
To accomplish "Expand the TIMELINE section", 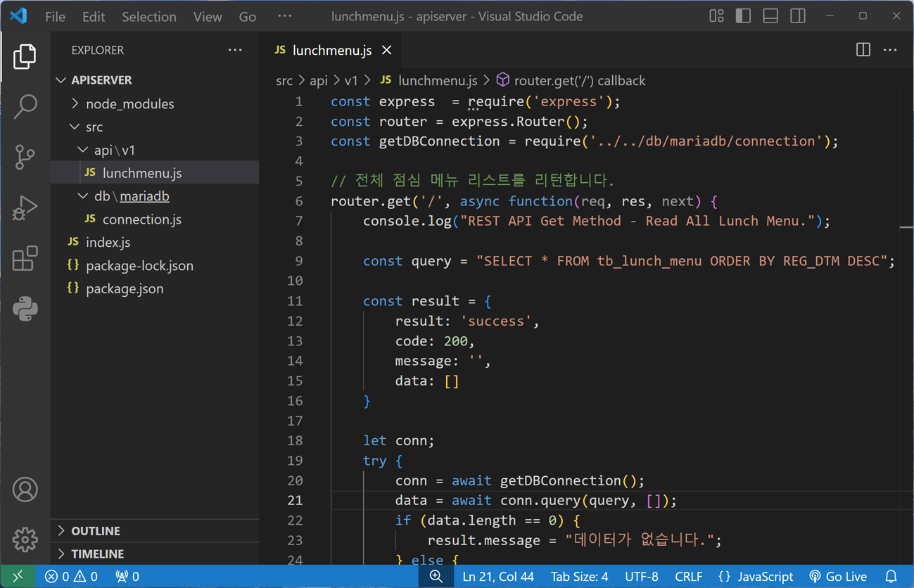I will (x=155, y=554).
